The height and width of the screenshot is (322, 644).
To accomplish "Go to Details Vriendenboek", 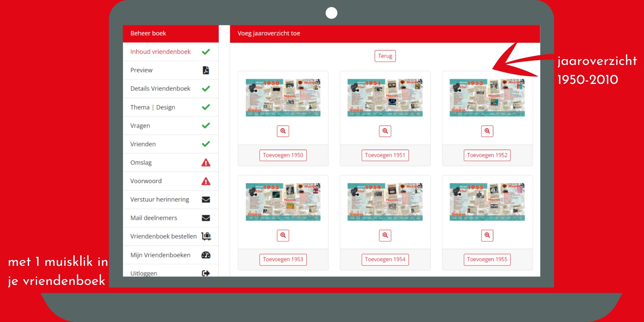I will point(171,89).
